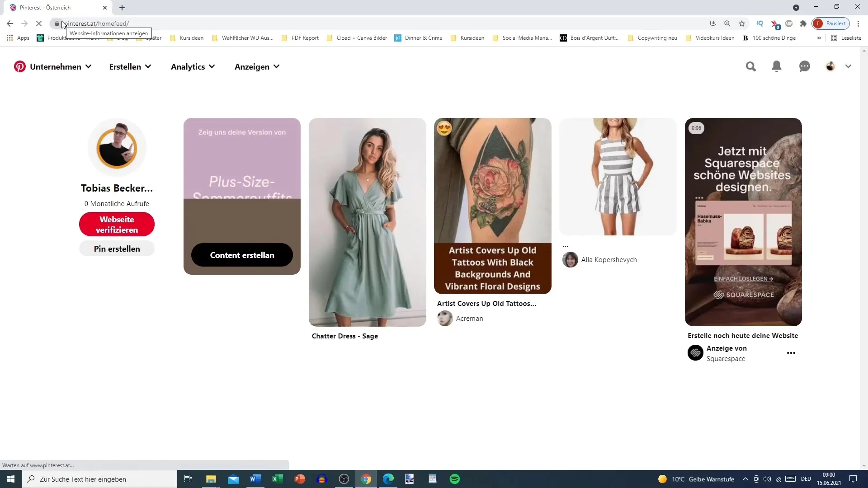Click the Pin erstellen button
The image size is (868, 488).
tap(117, 249)
